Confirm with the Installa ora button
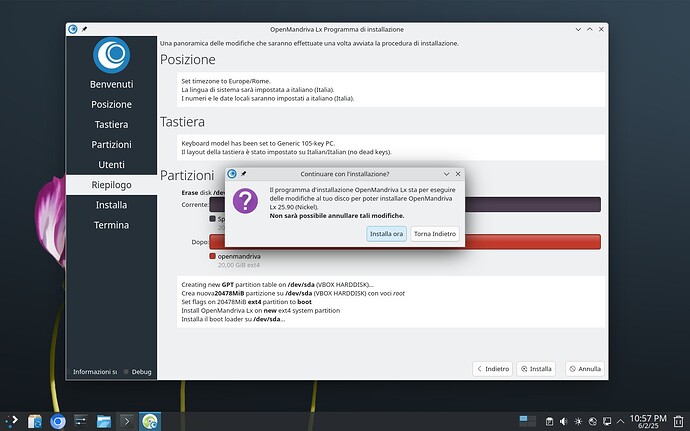Viewport: 690px width, 431px height. 386,234
